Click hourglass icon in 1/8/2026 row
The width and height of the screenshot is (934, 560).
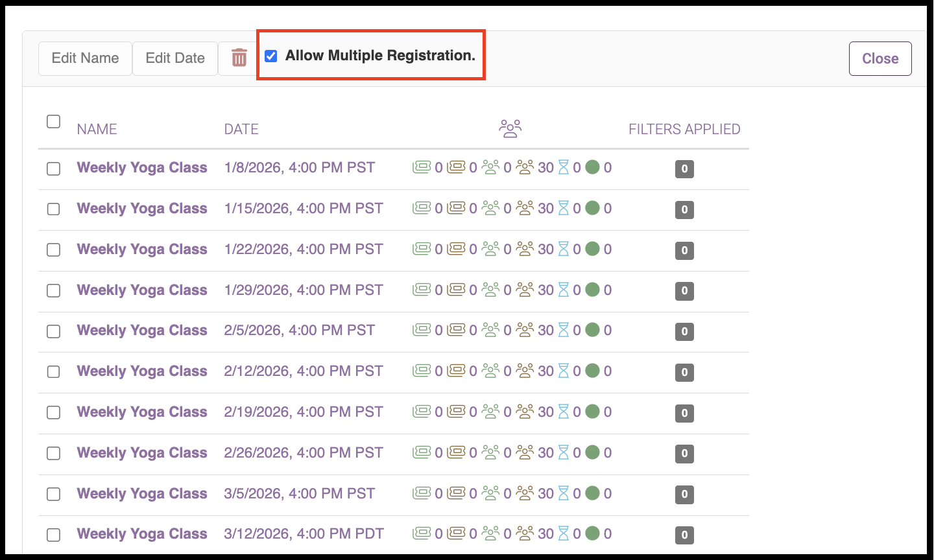(x=564, y=168)
